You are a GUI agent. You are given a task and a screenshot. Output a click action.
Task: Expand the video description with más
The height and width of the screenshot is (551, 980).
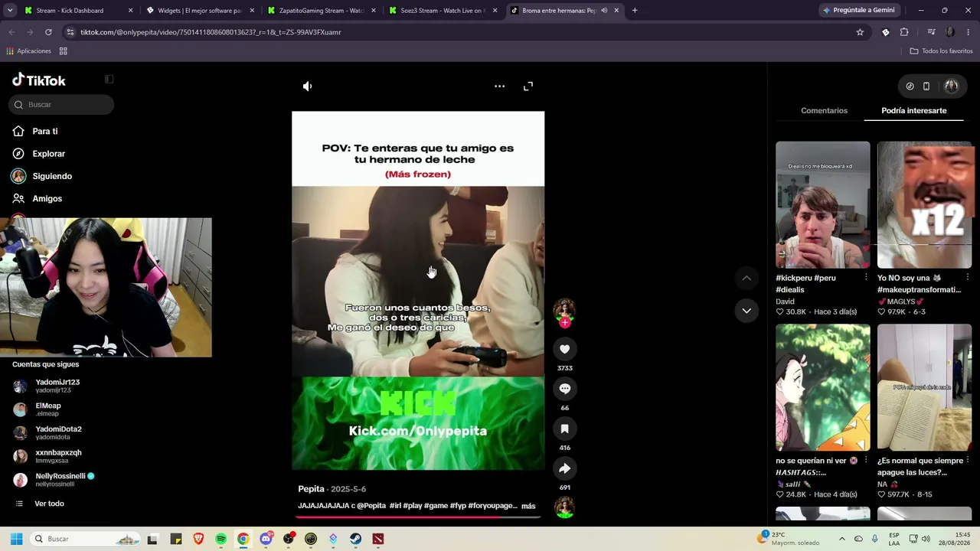(x=528, y=506)
